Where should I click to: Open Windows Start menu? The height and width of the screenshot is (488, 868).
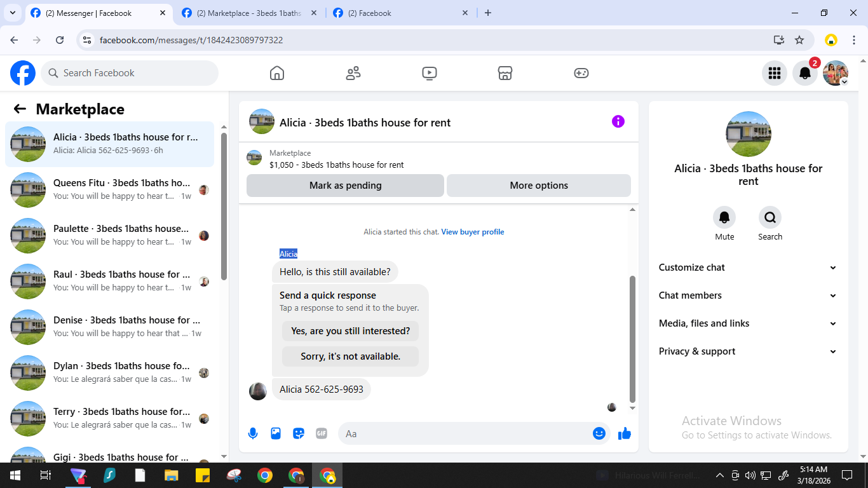(15, 475)
